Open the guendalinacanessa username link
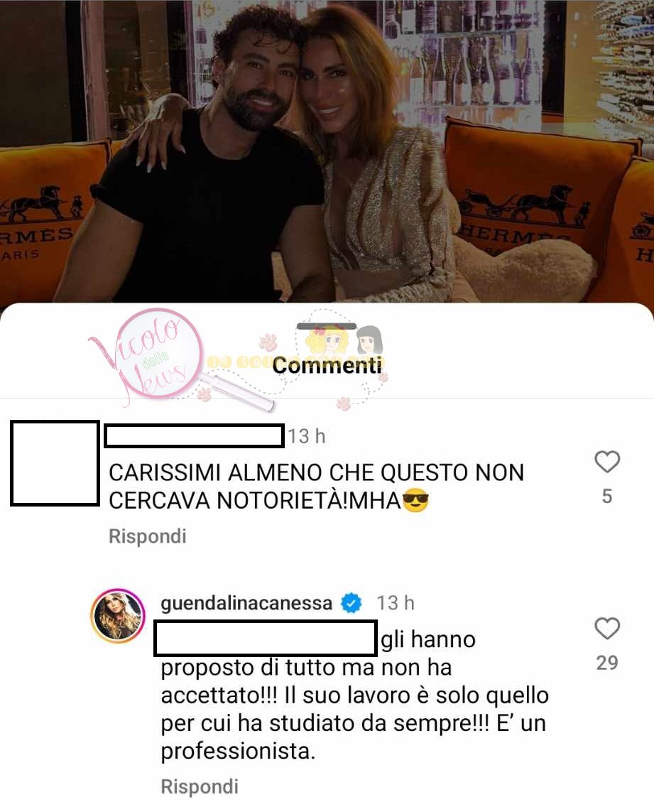654x812 pixels. [x=246, y=603]
